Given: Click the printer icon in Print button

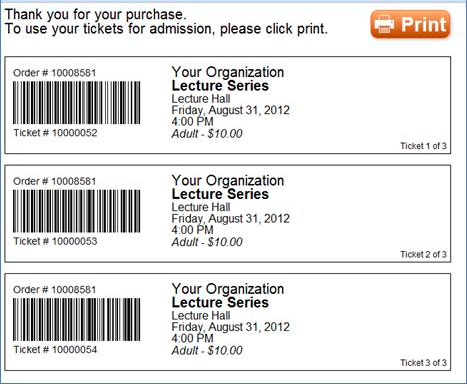Looking at the screenshot, I should (x=384, y=24).
